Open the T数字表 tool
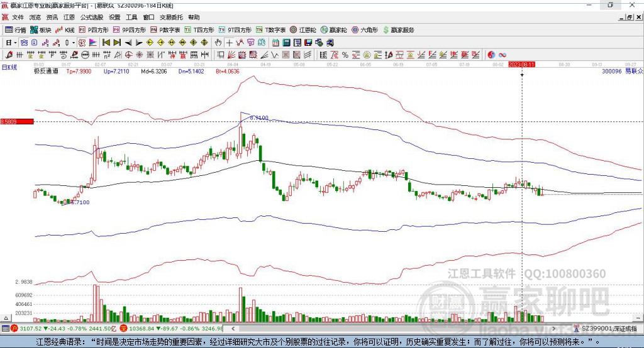 [270, 30]
